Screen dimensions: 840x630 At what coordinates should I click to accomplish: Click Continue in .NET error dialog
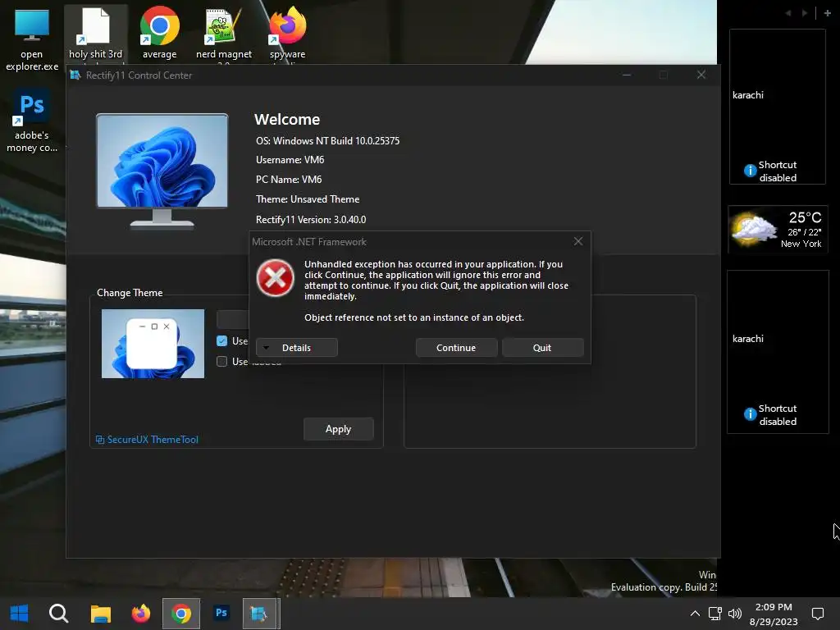[456, 348]
